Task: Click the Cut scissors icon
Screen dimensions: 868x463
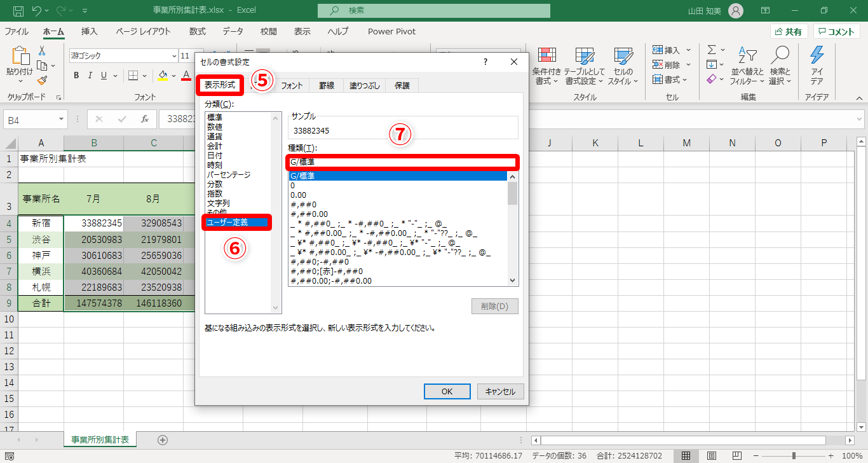Action: coord(42,51)
